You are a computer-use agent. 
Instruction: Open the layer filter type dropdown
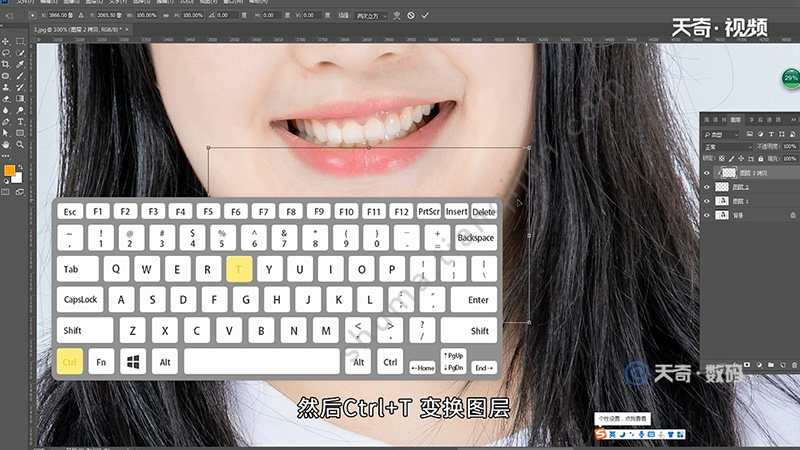tap(721, 134)
